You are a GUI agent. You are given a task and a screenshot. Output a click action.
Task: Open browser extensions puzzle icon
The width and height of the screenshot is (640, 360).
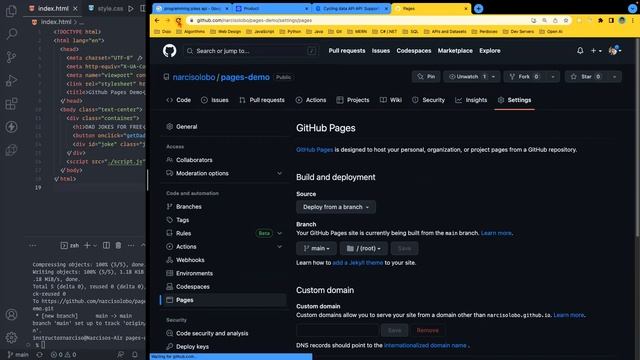(600, 20)
